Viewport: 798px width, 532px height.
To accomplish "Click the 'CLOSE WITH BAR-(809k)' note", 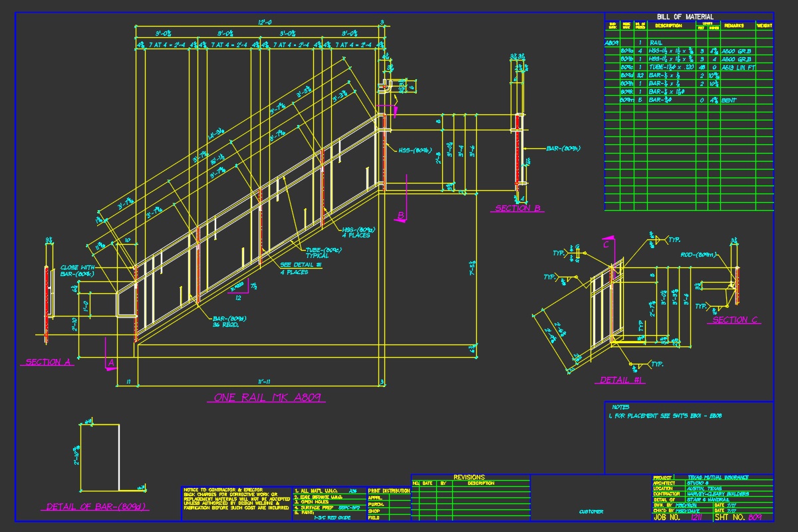I will click(78, 271).
